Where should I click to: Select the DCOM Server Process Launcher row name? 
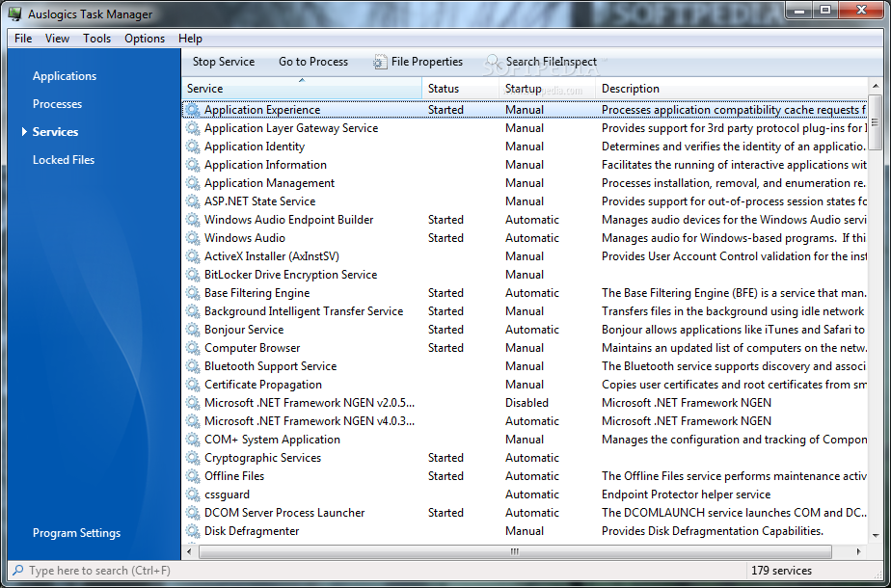click(284, 513)
